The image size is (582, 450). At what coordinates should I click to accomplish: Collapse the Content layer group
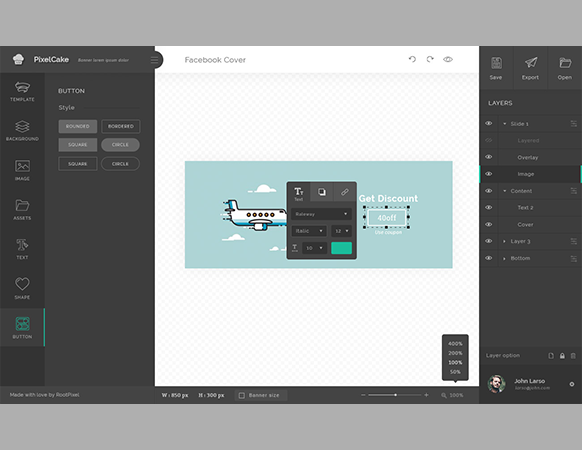point(504,191)
